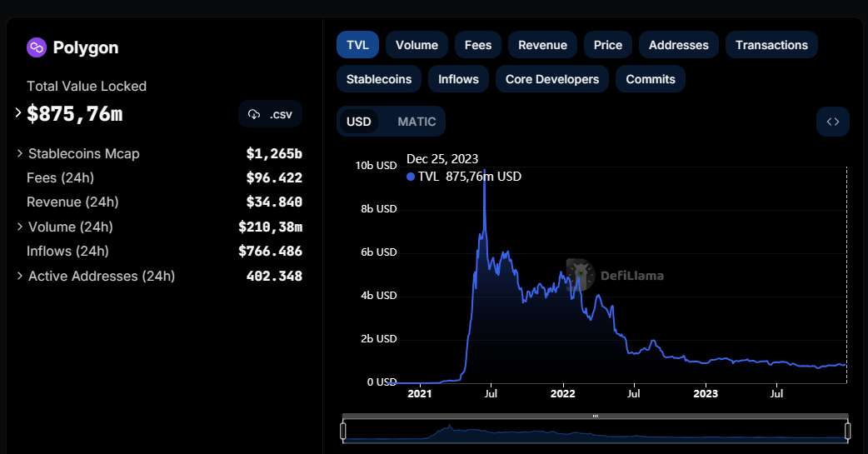The width and height of the screenshot is (868, 454).
Task: Open the Revenue chart tab
Action: point(542,45)
